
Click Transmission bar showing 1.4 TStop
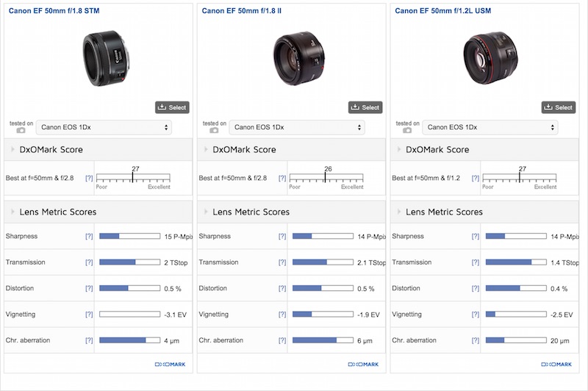pos(516,262)
